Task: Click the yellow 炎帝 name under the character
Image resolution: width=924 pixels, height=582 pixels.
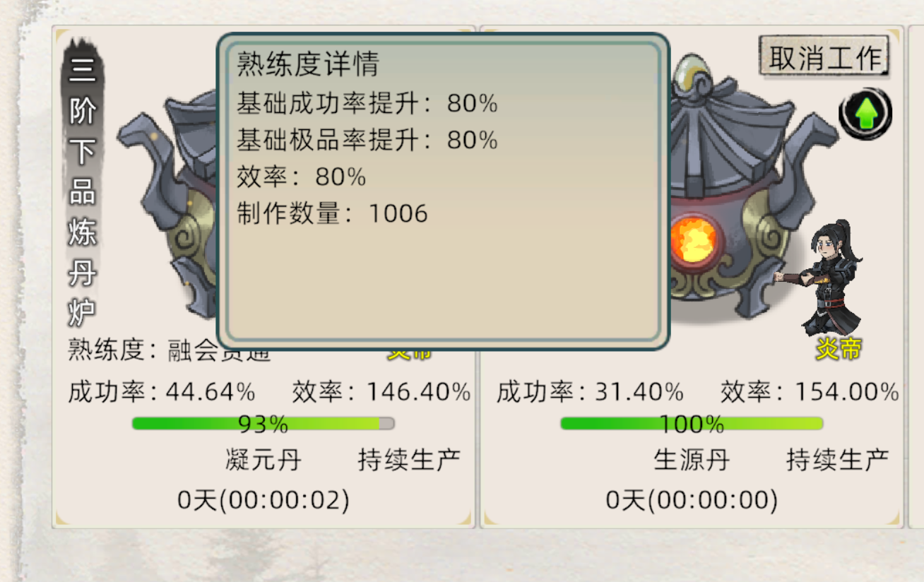Action: 839,348
